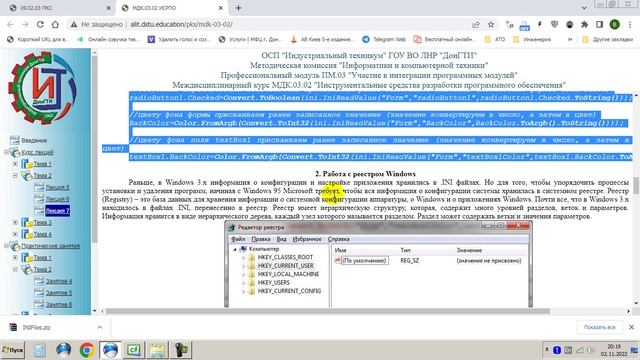Open the Инженерия bookmarks folder

tap(532, 39)
